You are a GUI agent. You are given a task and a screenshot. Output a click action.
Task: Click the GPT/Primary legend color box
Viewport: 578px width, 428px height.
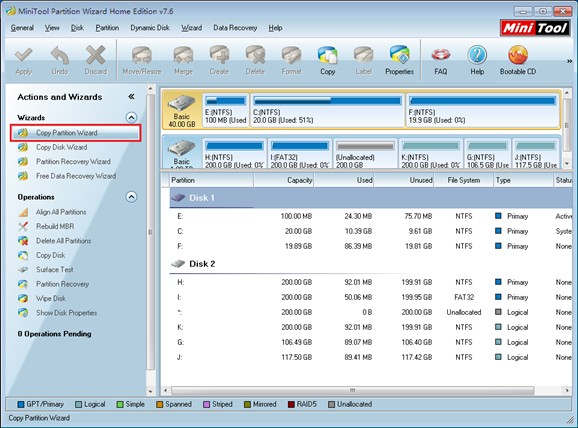(x=21, y=404)
